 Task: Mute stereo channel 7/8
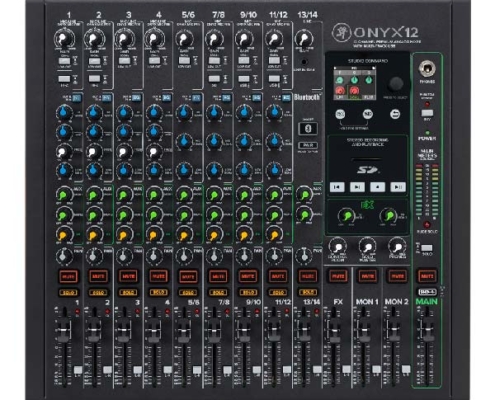pos(218,276)
